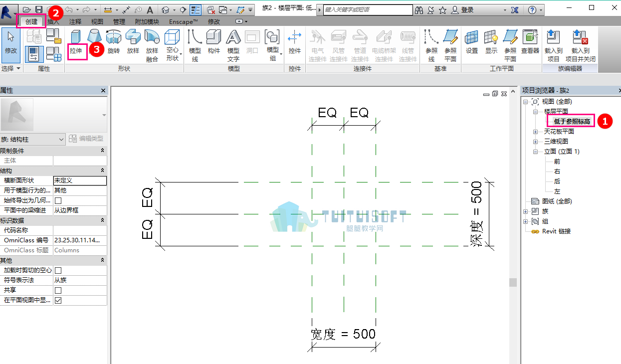
Task: Switch to the 创建 ribbon tab
Action: point(31,21)
